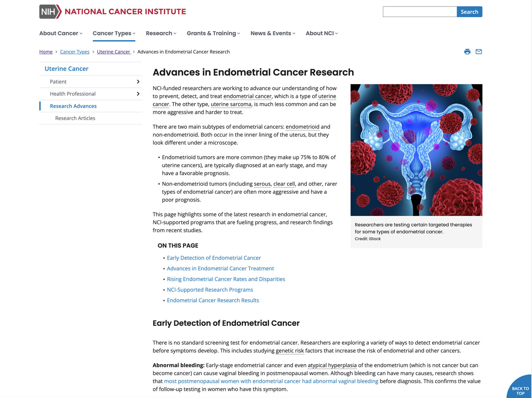This screenshot has height=398, width=532.
Task: Click the Back to Top button
Action: pyautogui.click(x=520, y=389)
